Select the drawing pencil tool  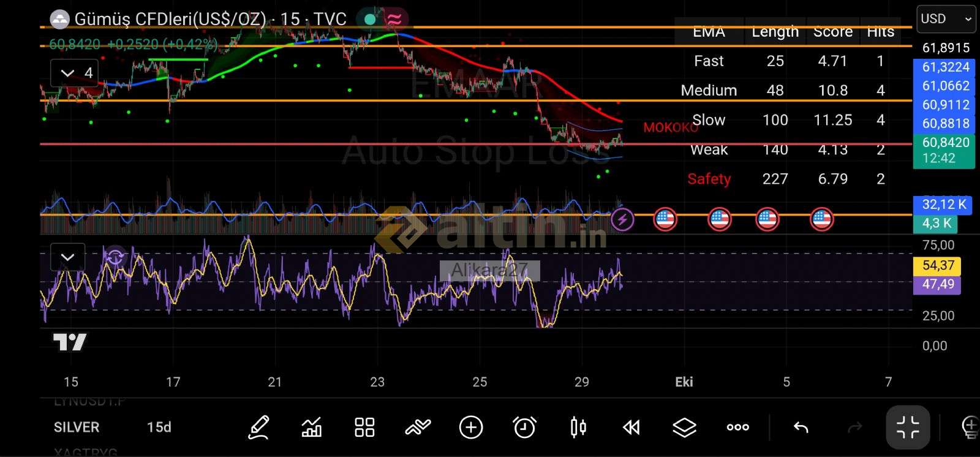click(x=258, y=427)
